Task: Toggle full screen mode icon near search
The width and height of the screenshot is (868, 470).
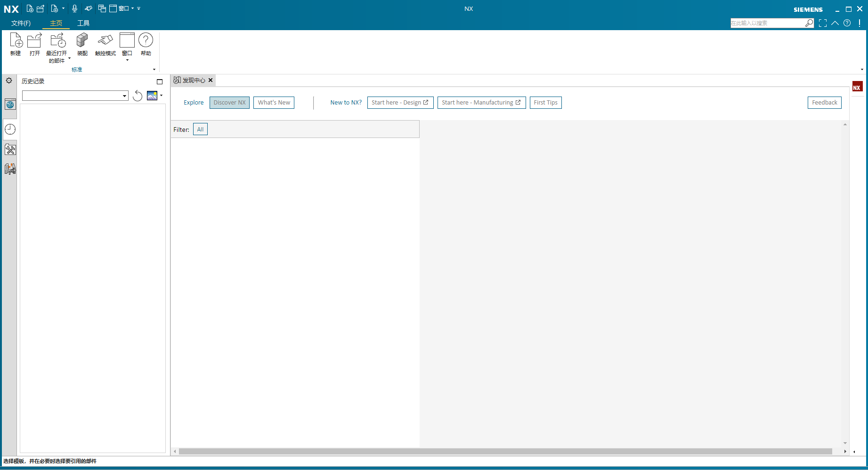Action: (822, 23)
